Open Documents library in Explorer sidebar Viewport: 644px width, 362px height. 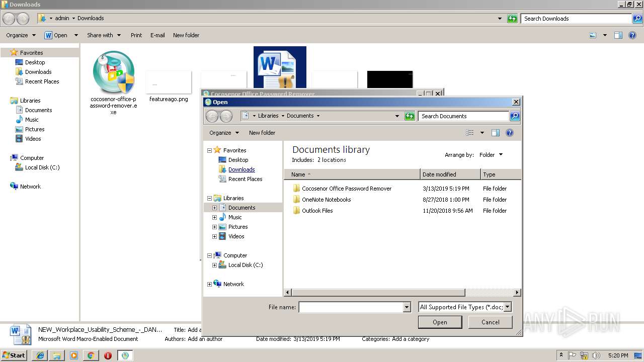[38, 110]
